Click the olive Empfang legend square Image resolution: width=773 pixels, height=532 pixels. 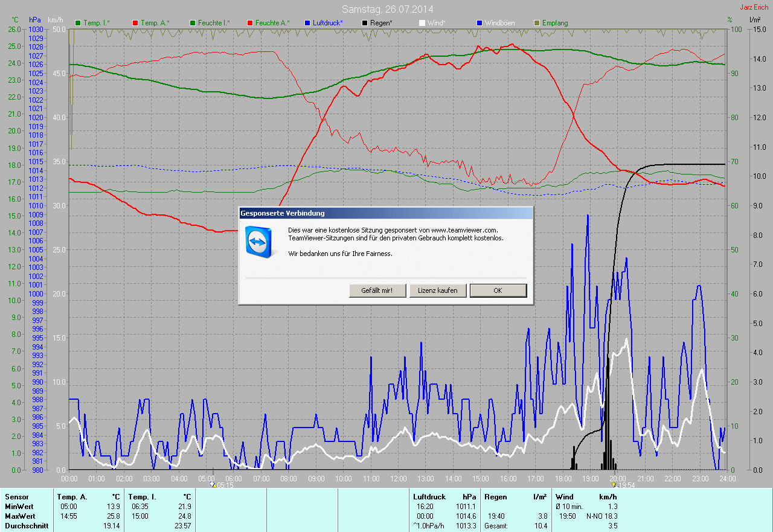coord(537,23)
